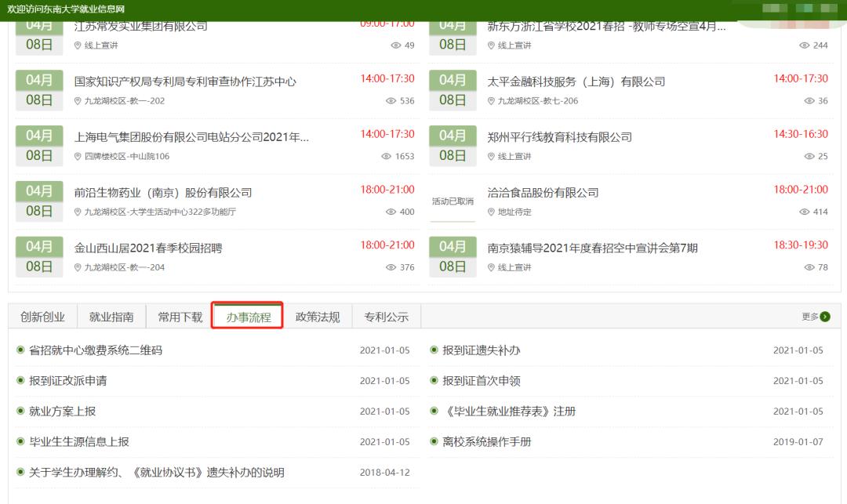This screenshot has width=847, height=504.
Task: Open the 报到证遗失补办 article
Action: [482, 350]
